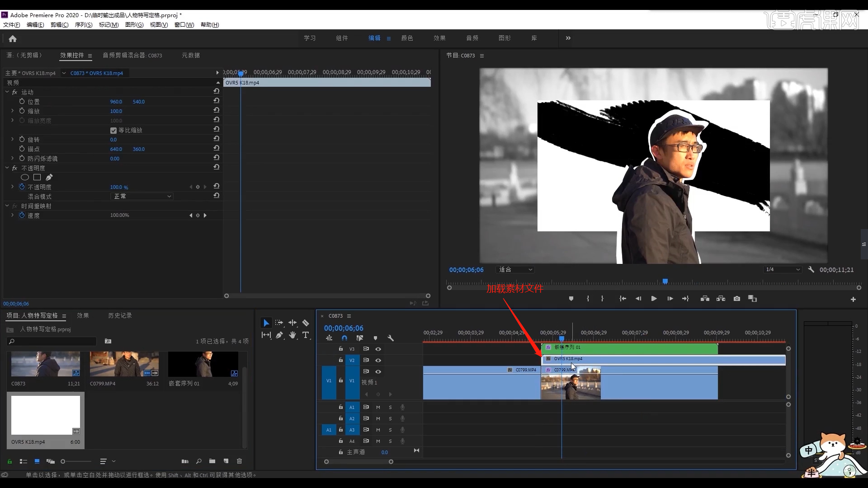Click Go to Out point button
Viewport: 868px width, 488px height.
[x=685, y=299]
